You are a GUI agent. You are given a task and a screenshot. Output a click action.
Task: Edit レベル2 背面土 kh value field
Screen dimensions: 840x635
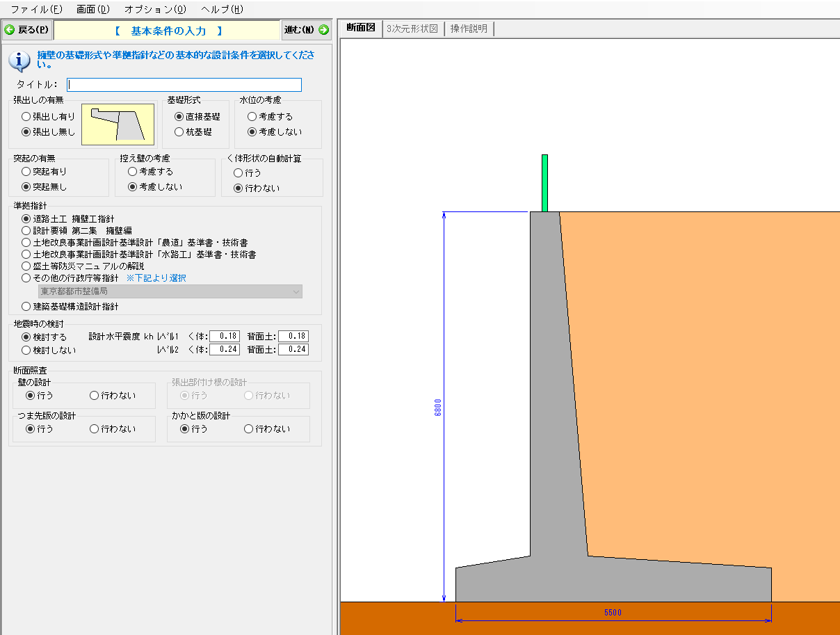(293, 350)
